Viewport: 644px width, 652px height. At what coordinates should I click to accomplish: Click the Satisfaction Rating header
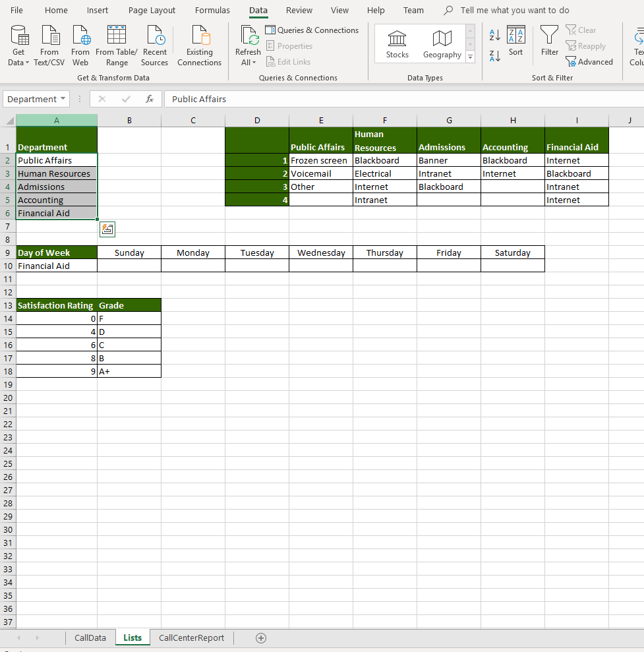tap(57, 306)
